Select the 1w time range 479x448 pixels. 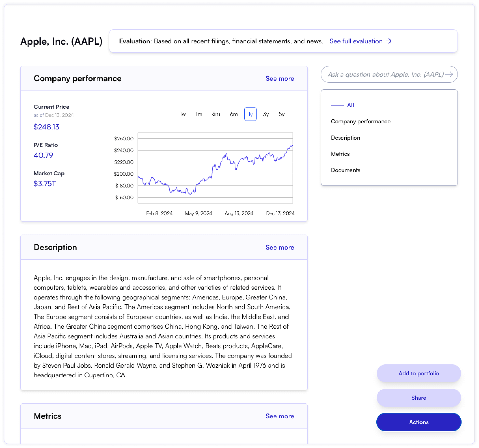pos(183,114)
